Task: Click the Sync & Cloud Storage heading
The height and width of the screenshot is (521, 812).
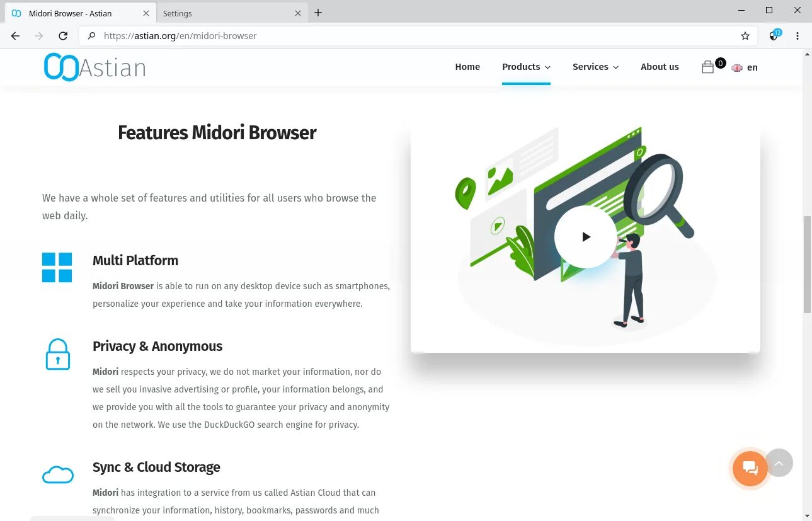Action: coord(156,467)
